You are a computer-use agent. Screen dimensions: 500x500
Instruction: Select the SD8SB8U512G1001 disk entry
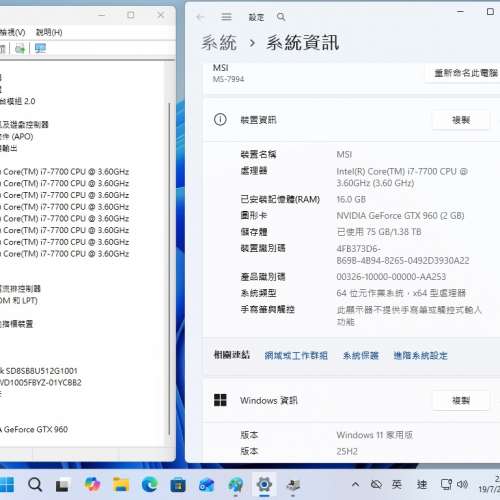click(x=39, y=371)
